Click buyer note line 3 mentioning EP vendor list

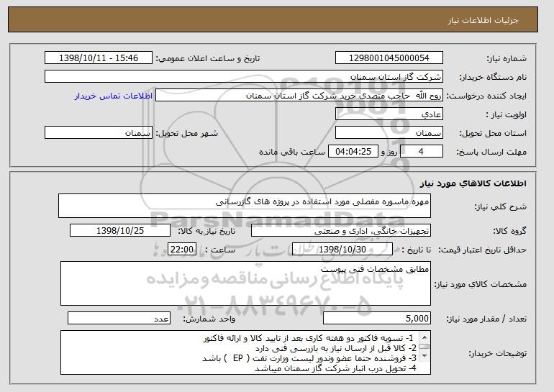[x=309, y=358]
